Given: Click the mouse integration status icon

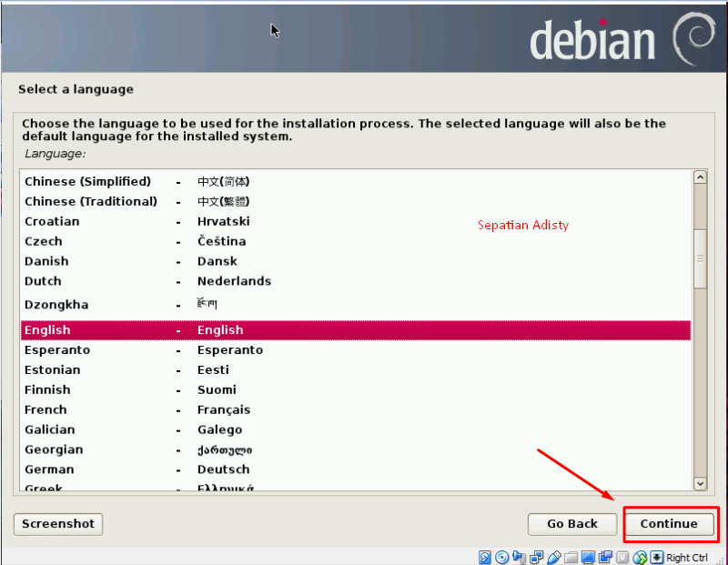Looking at the screenshot, I should coord(639,557).
